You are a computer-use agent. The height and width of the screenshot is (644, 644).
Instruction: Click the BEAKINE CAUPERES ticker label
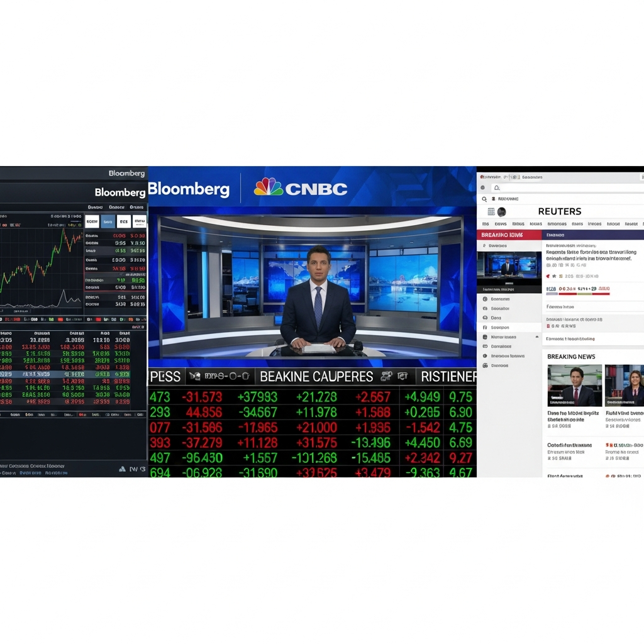[x=316, y=377]
